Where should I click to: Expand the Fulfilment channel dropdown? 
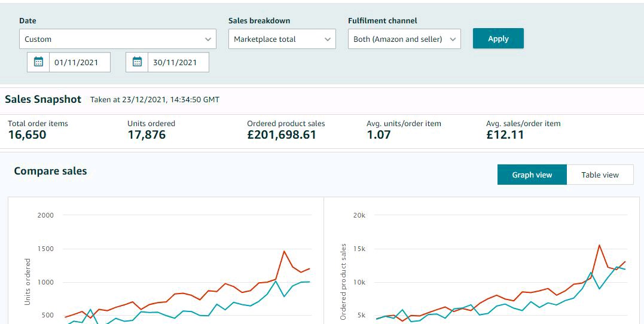tap(404, 39)
